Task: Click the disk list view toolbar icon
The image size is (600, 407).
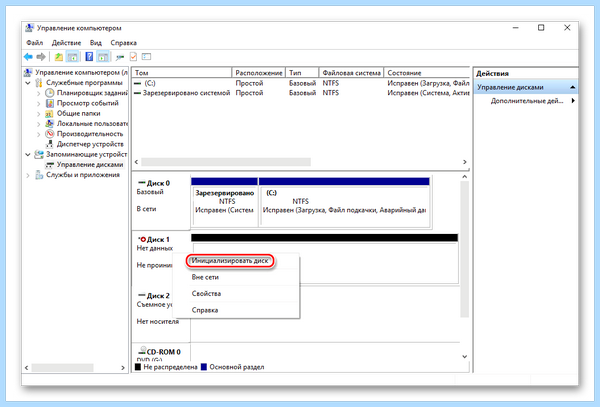Action: [146, 57]
